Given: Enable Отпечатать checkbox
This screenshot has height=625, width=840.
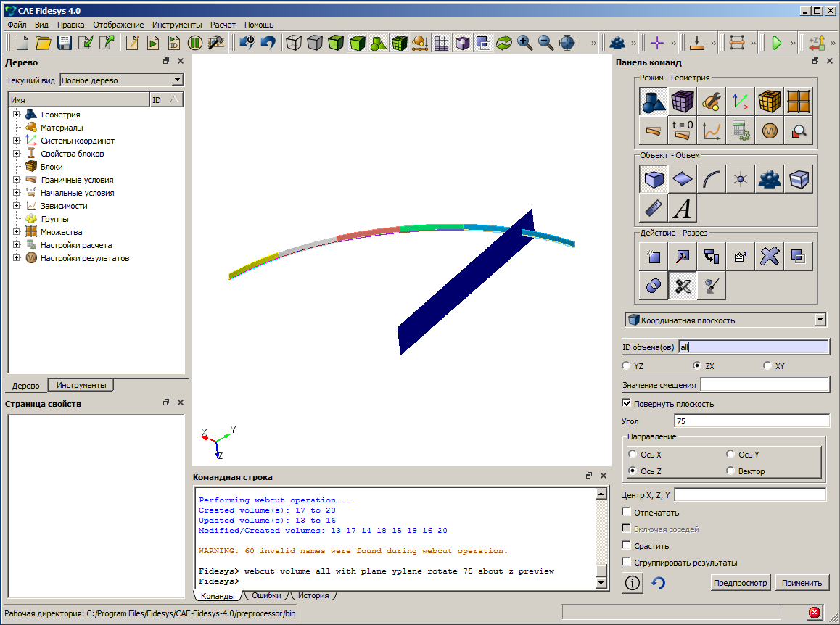Looking at the screenshot, I should 626,512.
